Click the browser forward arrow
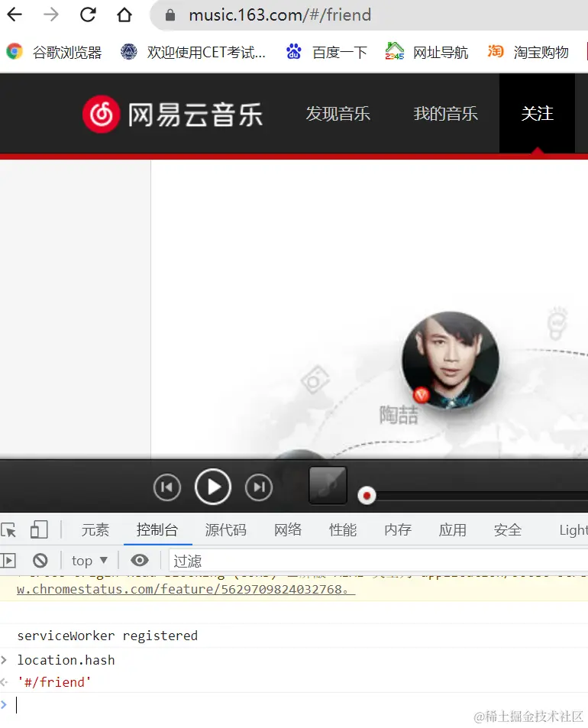Screen dimensions: 588x728 [x=51, y=15]
